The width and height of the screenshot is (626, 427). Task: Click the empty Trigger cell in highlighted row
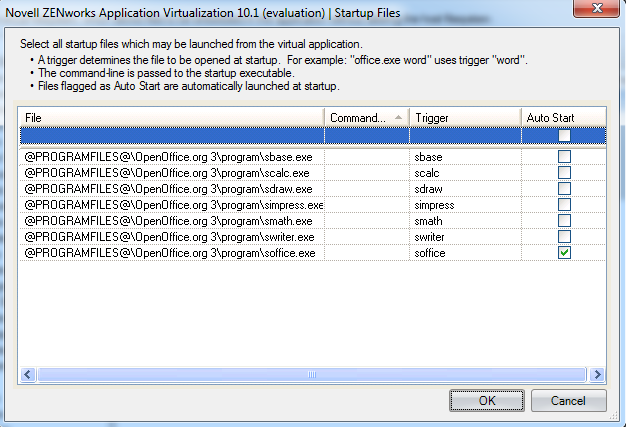click(x=466, y=136)
